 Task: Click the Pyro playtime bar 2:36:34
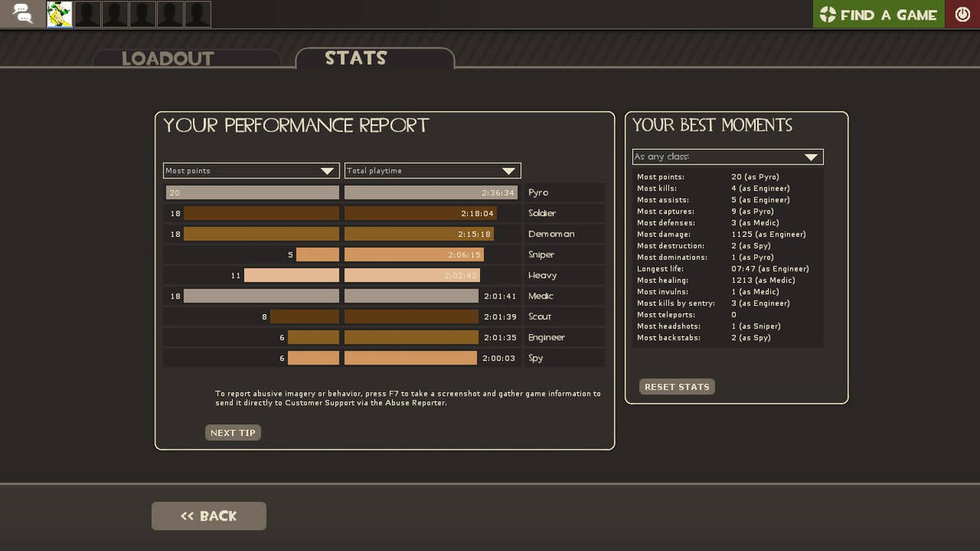click(431, 192)
